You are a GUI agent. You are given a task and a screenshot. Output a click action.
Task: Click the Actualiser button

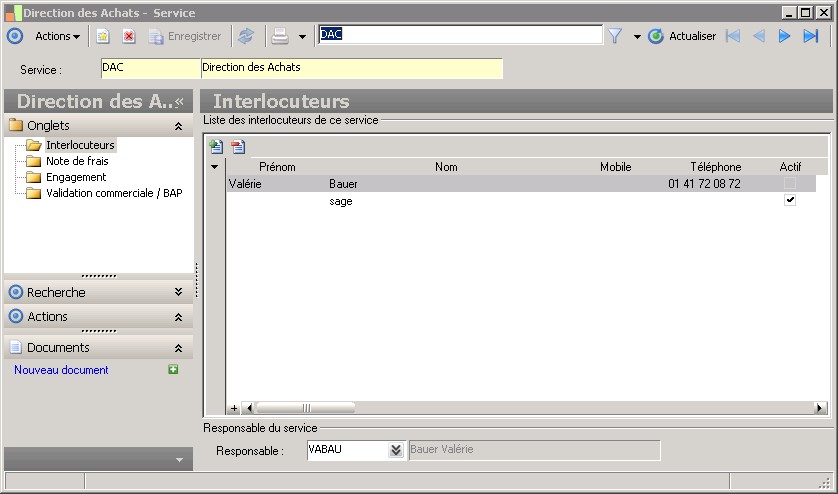(682, 36)
